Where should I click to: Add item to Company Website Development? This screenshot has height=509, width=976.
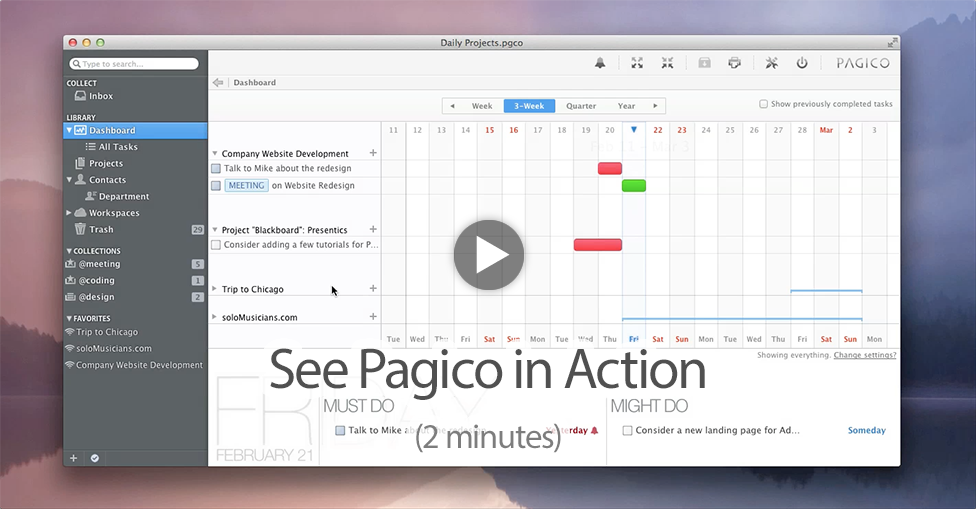coord(373,153)
